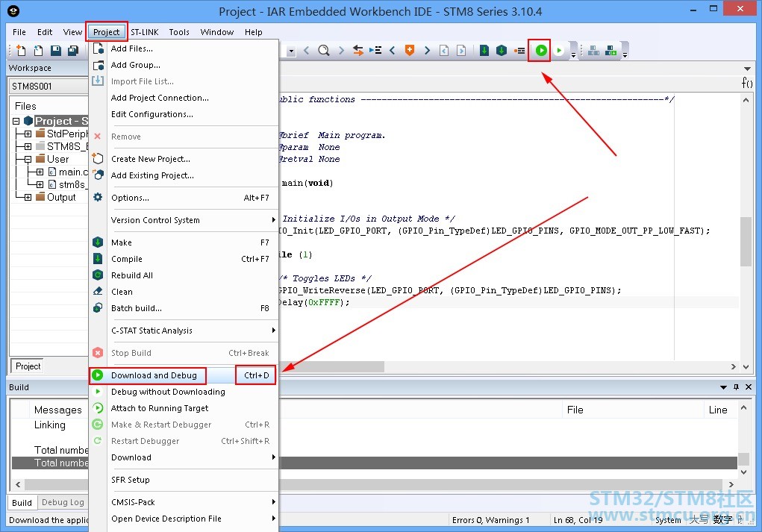
Task: Open the STM8S001 configuration combo box
Action: [x=49, y=86]
